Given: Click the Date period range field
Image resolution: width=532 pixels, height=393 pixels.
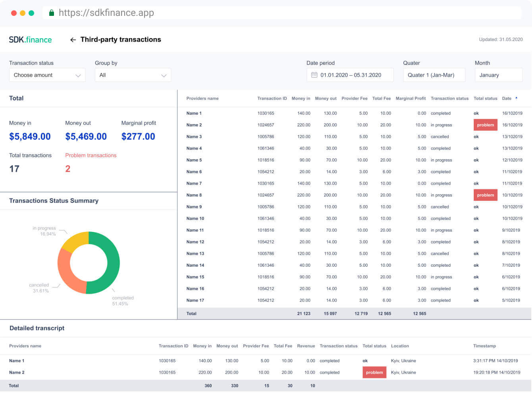Looking at the screenshot, I should coord(350,75).
